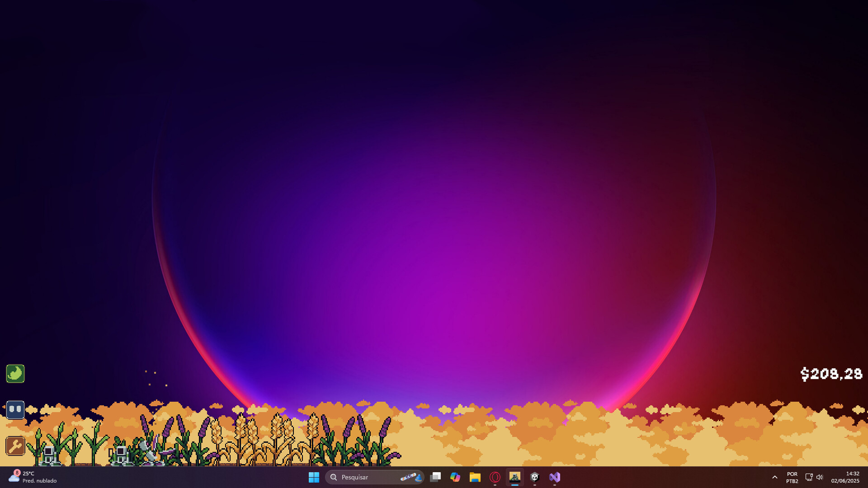Pause the farm with the pause button
The height and width of the screenshot is (488, 868).
[15, 409]
